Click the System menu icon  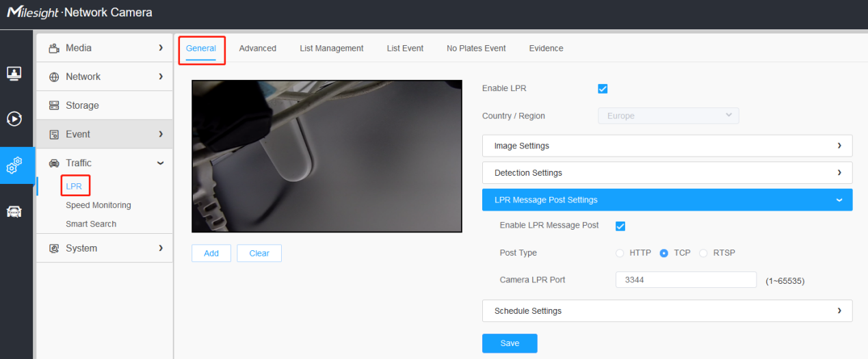54,248
